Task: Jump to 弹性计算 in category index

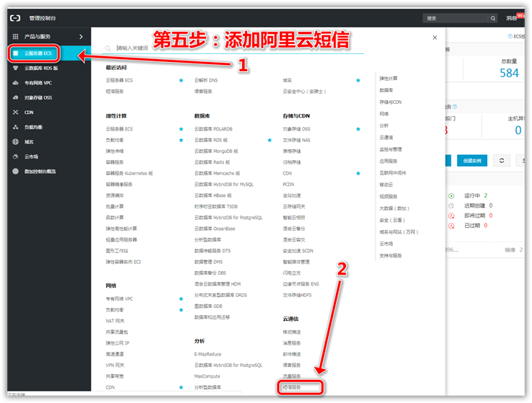Action: pyautogui.click(x=388, y=79)
